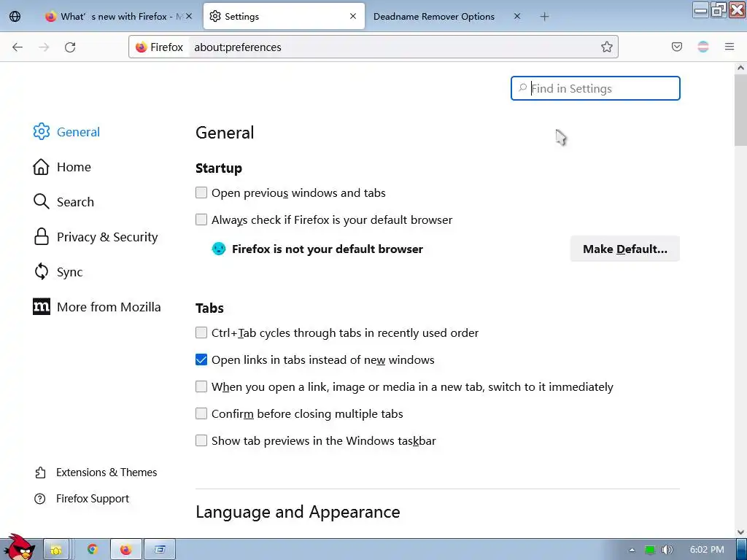
Task: Click the page scrollbar up arrow
Action: click(740, 68)
